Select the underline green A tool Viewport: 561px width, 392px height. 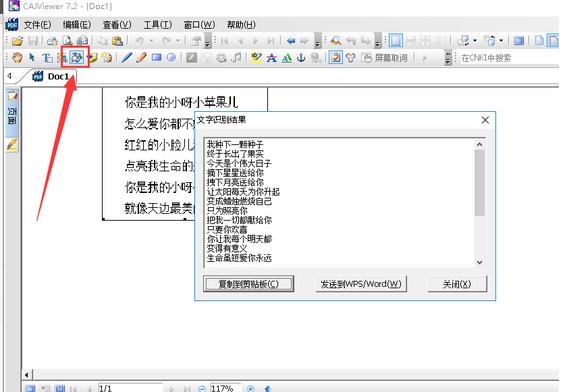tap(287, 58)
